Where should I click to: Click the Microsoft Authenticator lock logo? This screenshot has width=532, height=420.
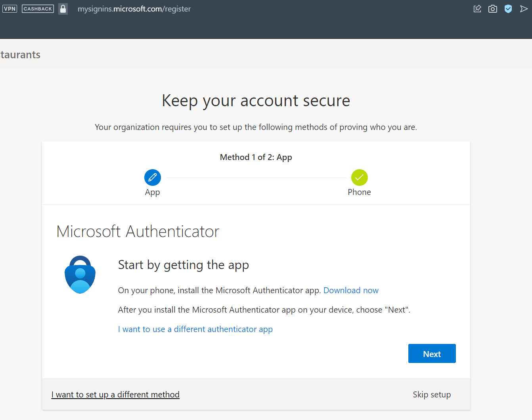click(80, 275)
